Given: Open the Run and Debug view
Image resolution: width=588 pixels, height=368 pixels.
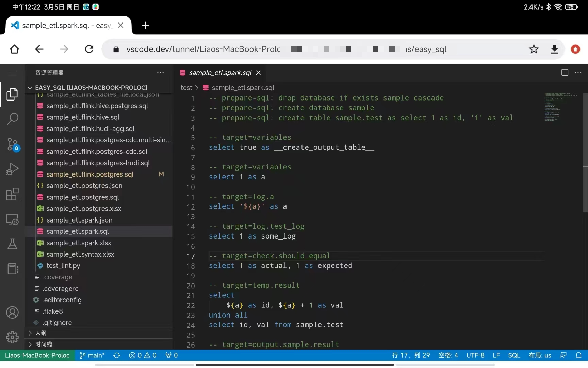Looking at the screenshot, I should pyautogui.click(x=12, y=169).
